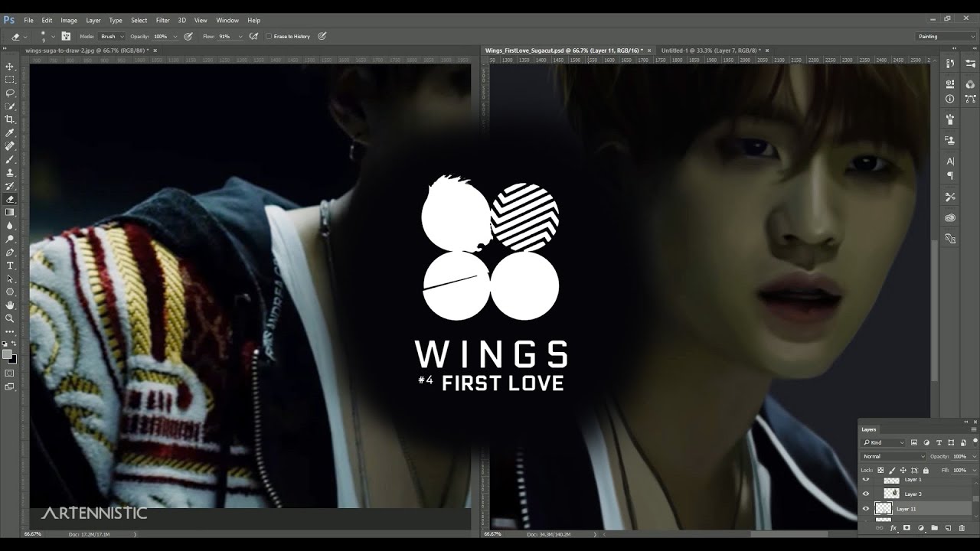Create a new layer icon
Image resolution: width=980 pixels, height=551 pixels.
948,528
